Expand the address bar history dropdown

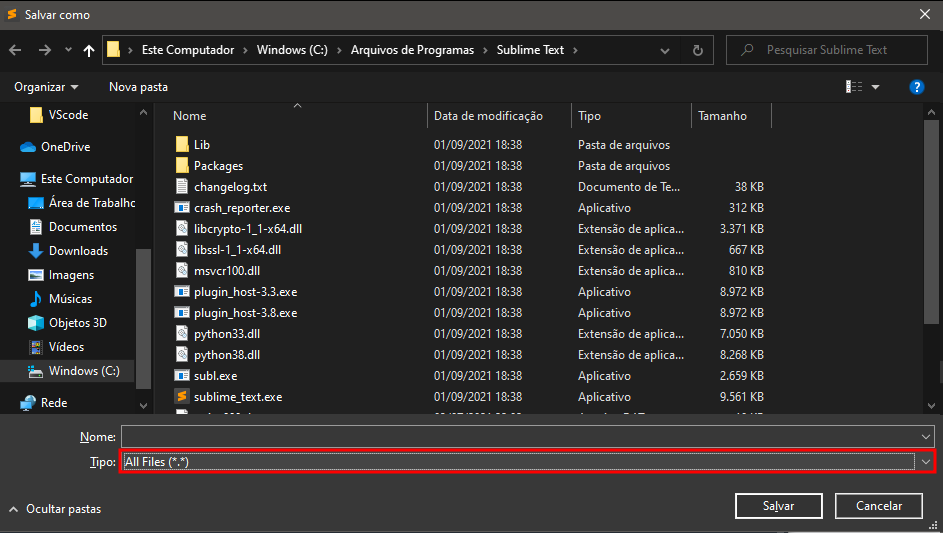(665, 51)
